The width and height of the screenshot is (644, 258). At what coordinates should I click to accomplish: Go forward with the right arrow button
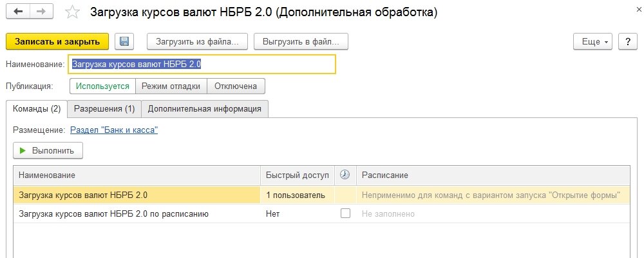click(41, 12)
